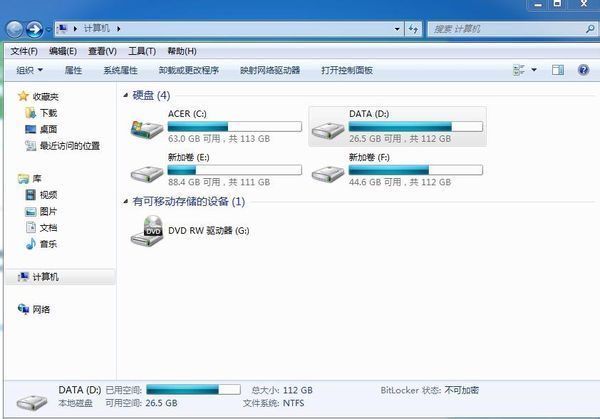Toggle the preview pane icon

(558, 70)
